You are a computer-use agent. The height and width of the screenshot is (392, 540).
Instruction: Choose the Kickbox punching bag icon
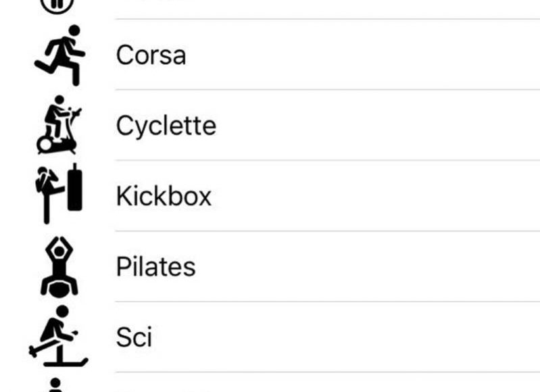(59, 193)
